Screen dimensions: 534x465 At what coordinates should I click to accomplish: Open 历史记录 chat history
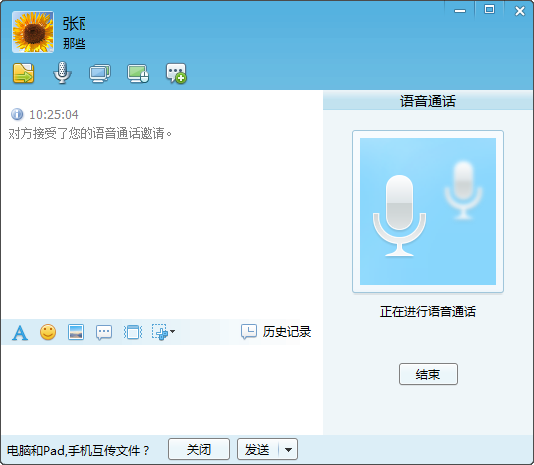pyautogui.click(x=276, y=332)
